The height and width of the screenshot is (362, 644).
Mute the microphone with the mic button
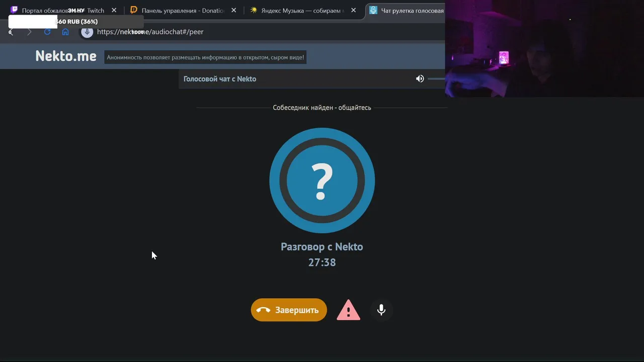[x=381, y=310]
